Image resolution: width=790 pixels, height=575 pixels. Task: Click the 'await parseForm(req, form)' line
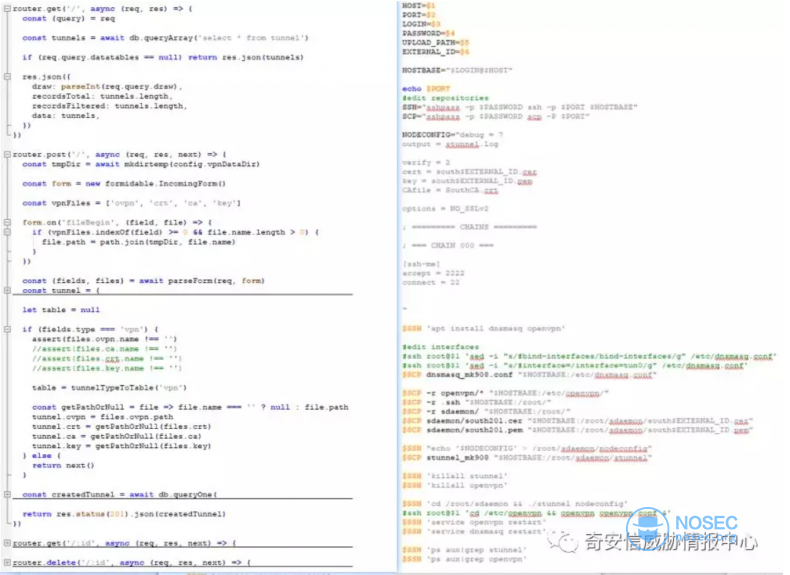coord(144,281)
